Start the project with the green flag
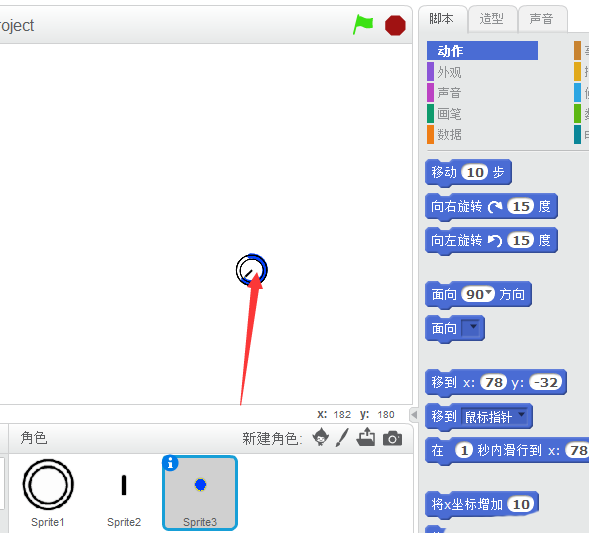 tap(362, 25)
